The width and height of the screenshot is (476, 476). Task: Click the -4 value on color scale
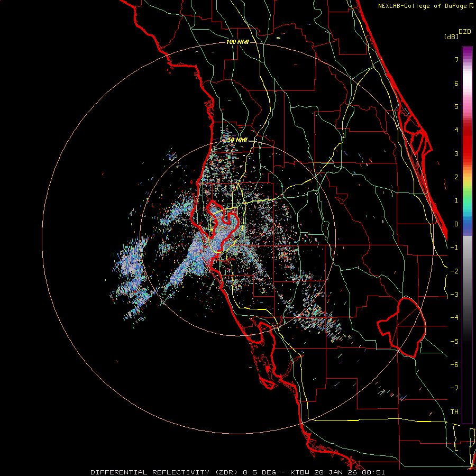coord(454,318)
